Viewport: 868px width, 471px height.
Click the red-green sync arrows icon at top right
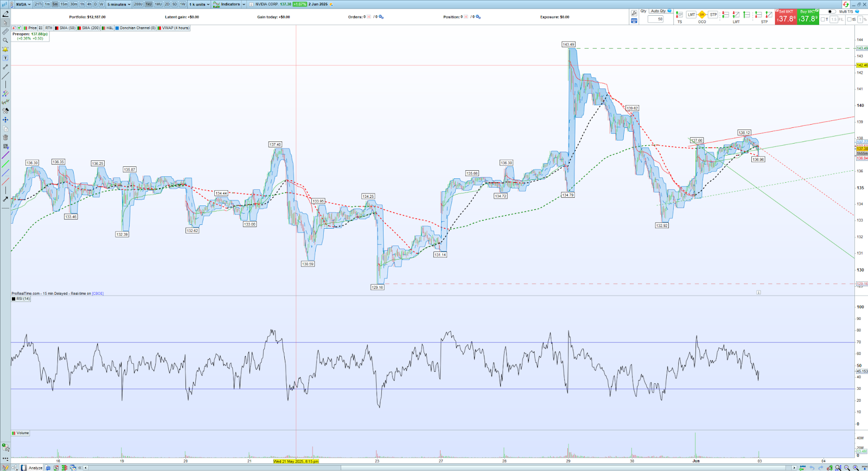(846, 4)
